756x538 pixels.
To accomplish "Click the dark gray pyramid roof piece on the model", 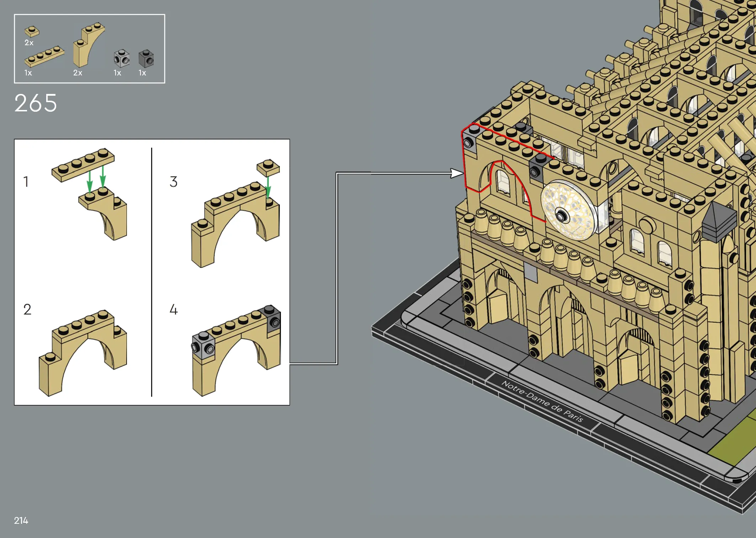I will coord(719,221).
